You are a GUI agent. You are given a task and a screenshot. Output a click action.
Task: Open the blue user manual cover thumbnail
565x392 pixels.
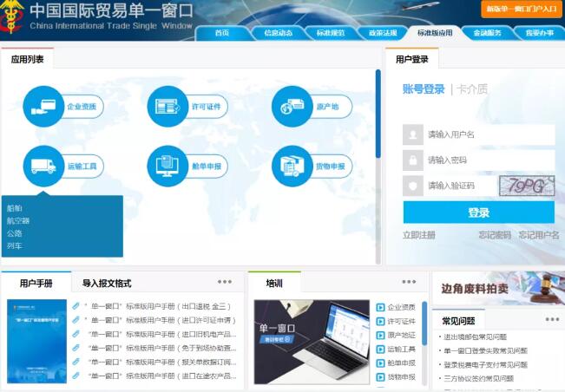pyautogui.click(x=36, y=341)
